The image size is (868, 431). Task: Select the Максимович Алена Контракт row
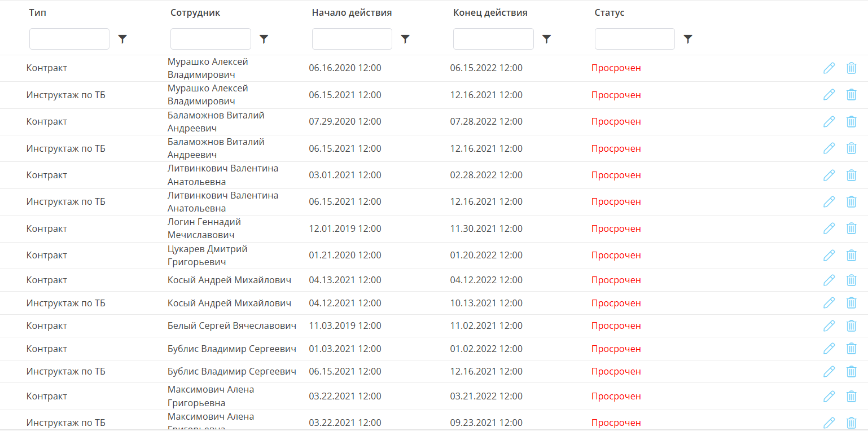click(x=434, y=396)
